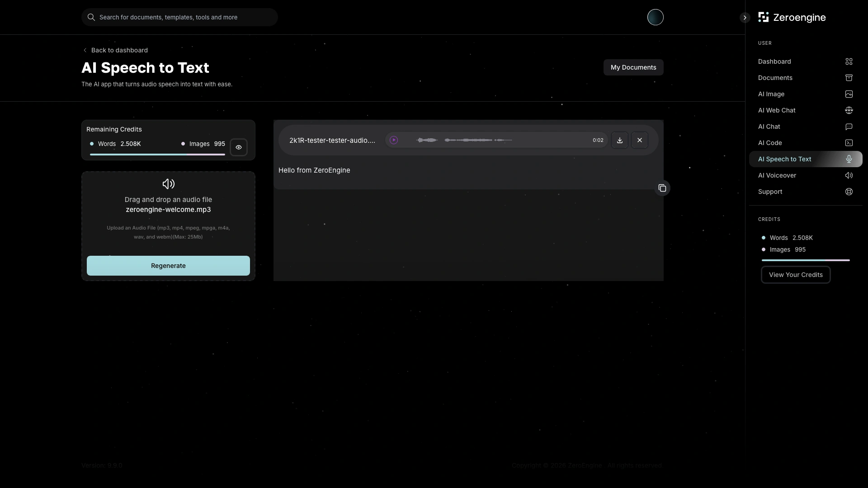Image resolution: width=868 pixels, height=488 pixels.
Task: Download the audio file
Action: (620, 140)
